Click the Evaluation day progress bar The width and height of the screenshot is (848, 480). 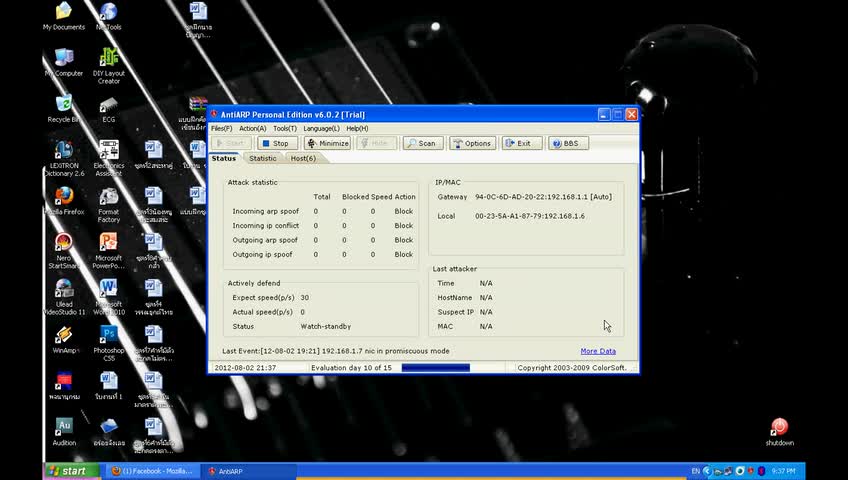pos(435,368)
